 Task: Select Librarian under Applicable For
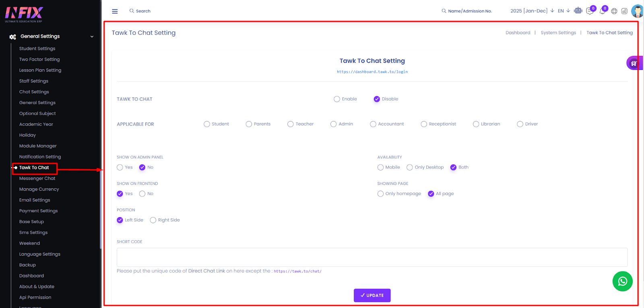pos(476,124)
